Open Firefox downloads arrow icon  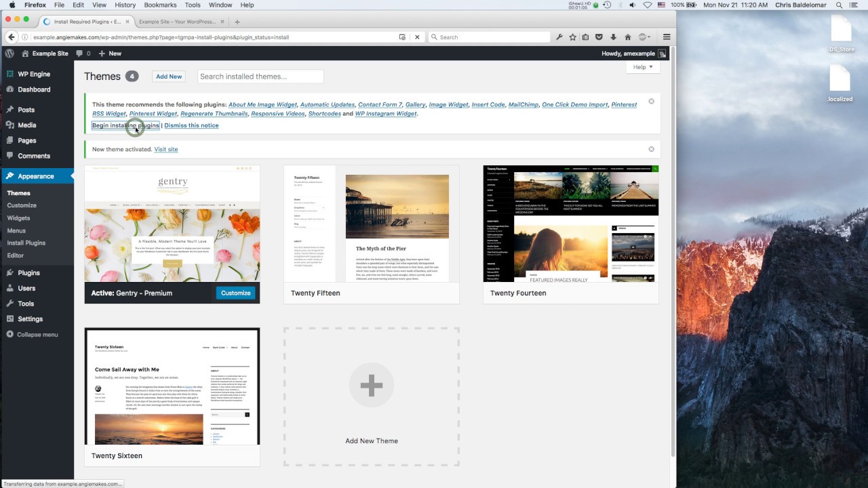click(613, 37)
